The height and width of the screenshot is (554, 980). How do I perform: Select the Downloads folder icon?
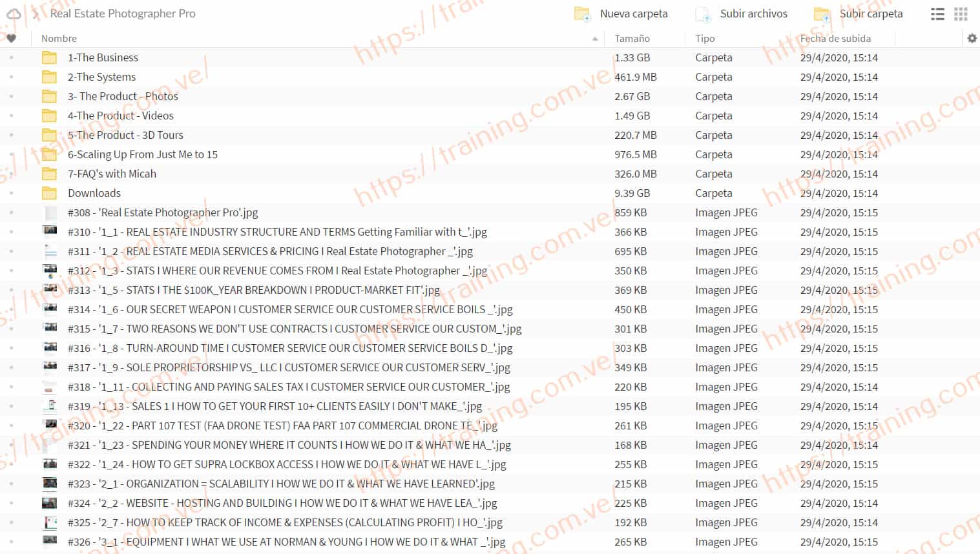click(x=49, y=193)
